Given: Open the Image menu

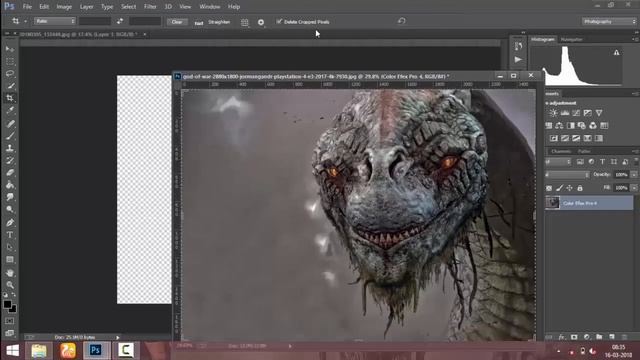Looking at the screenshot, I should [64, 7].
